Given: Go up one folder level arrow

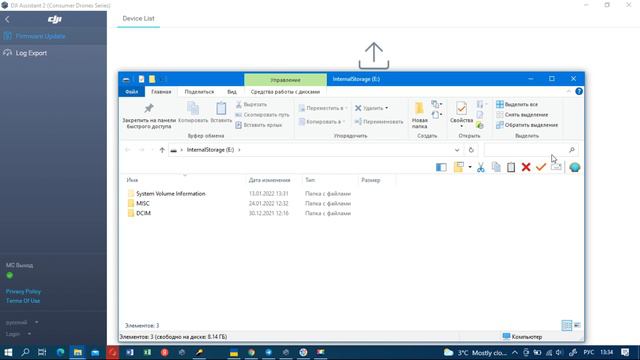Looking at the screenshot, I should point(162,150).
